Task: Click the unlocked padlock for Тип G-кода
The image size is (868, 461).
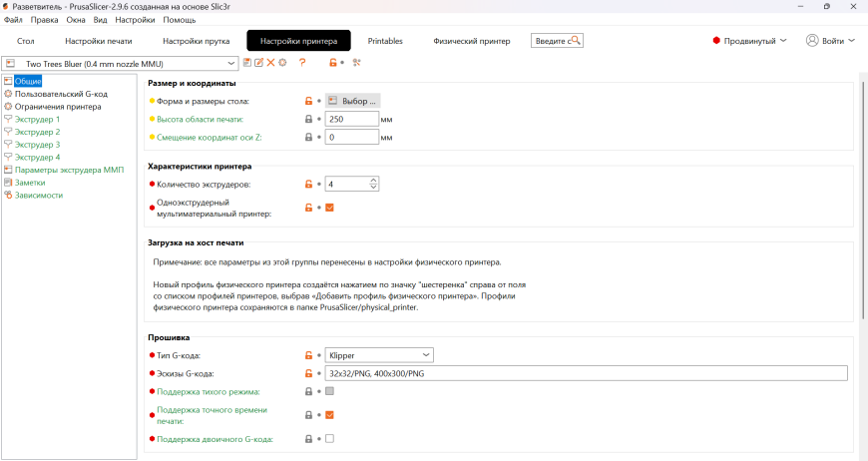Action: coord(309,355)
